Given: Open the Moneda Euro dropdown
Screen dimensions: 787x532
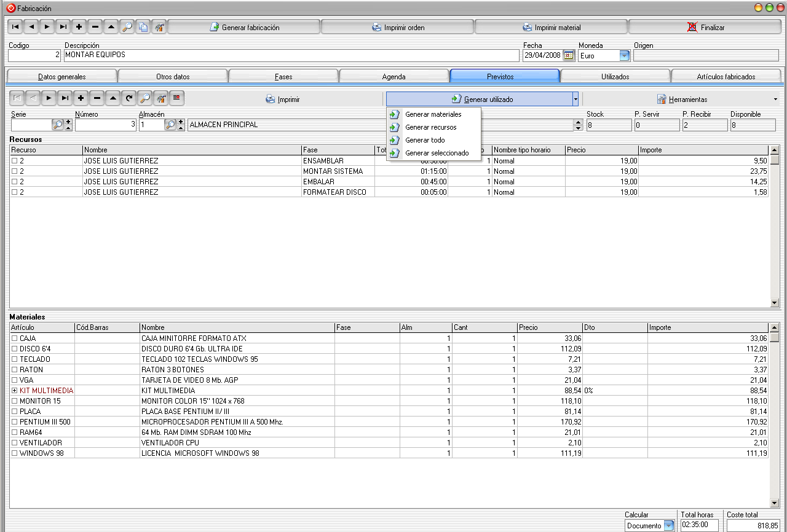Looking at the screenshot, I should click(624, 55).
